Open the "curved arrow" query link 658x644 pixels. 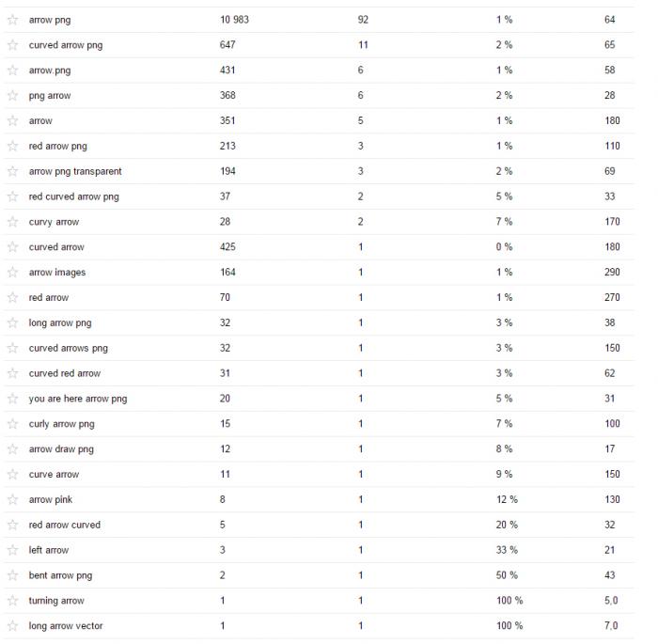click(x=56, y=247)
